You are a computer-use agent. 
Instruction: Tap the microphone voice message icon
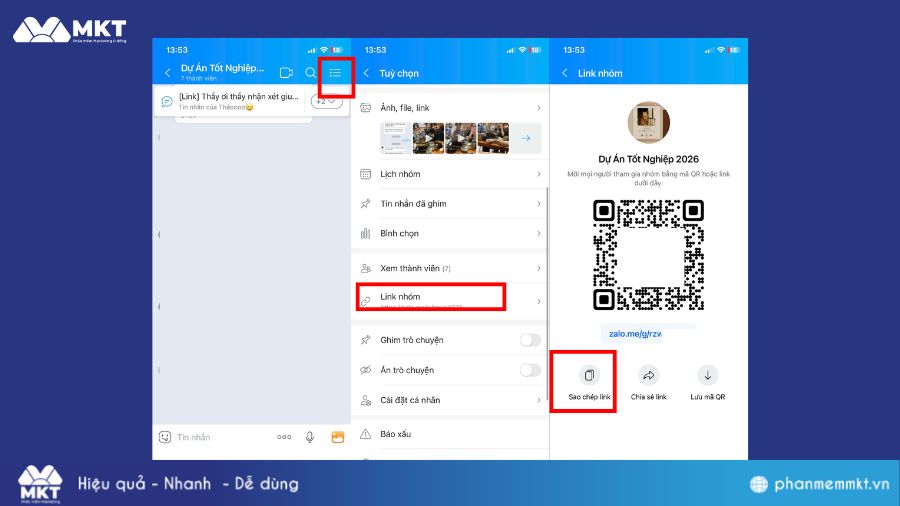point(310,437)
